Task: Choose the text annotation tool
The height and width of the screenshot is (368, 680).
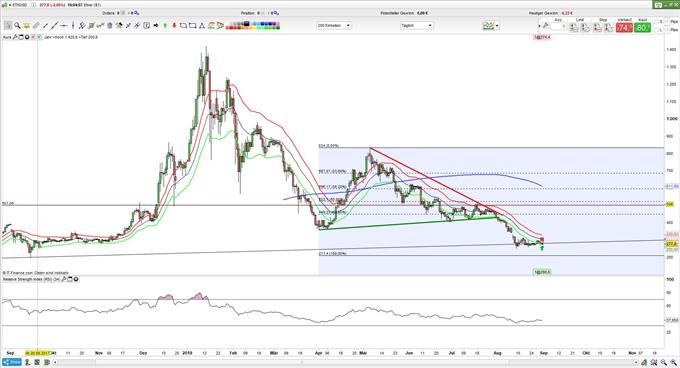Action: pos(147,26)
